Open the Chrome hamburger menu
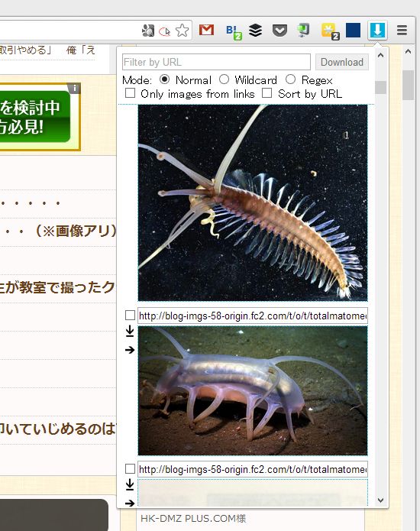The width and height of the screenshot is (420, 531). [402, 31]
